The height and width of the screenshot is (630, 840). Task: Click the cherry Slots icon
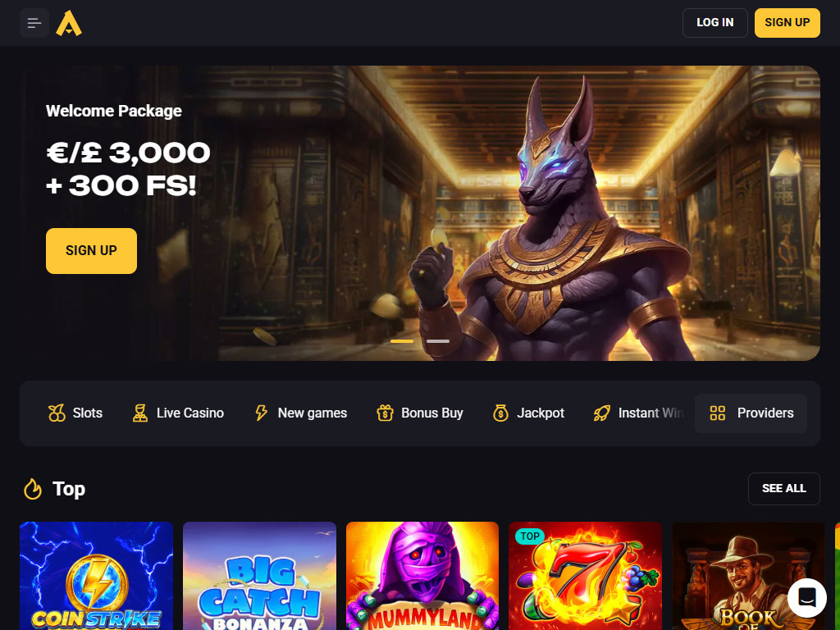pyautogui.click(x=57, y=413)
